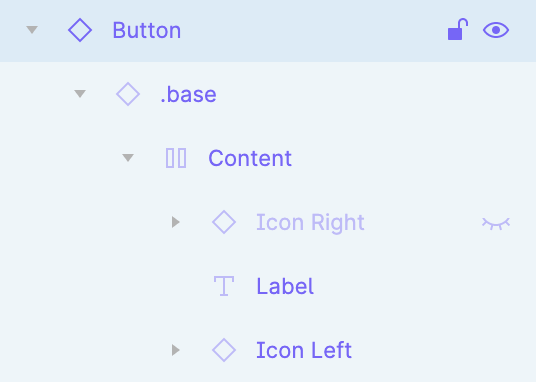Click the Button component diamond icon
Screen dimensions: 536x384
(80, 30)
